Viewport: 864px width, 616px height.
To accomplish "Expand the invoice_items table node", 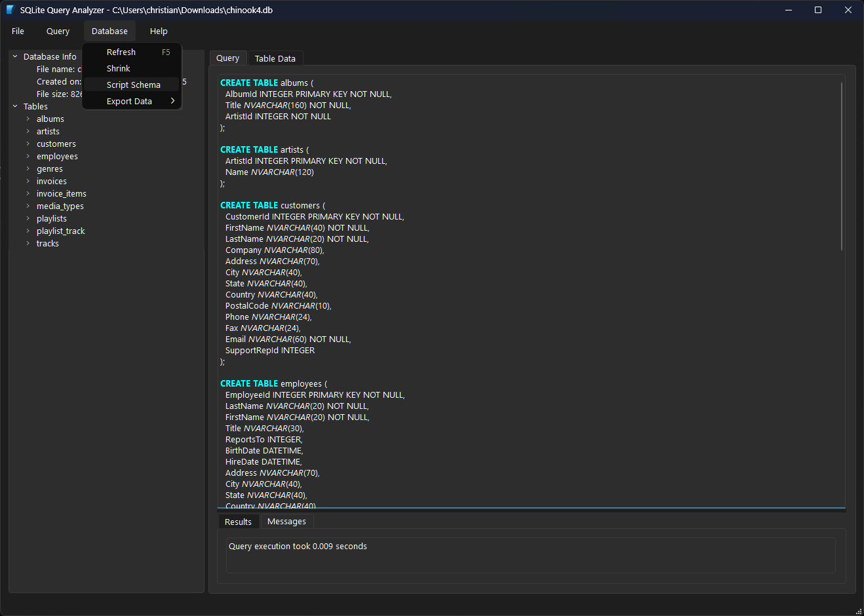I will click(28, 193).
